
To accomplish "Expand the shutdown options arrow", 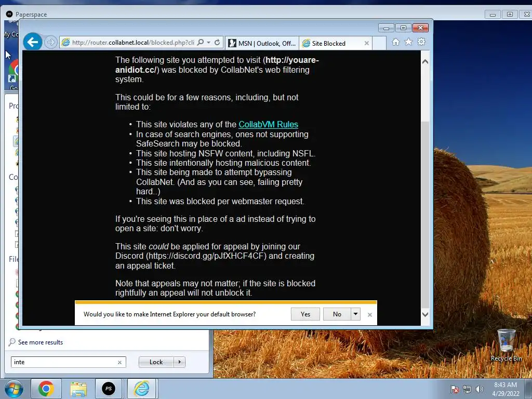I will [179, 362].
